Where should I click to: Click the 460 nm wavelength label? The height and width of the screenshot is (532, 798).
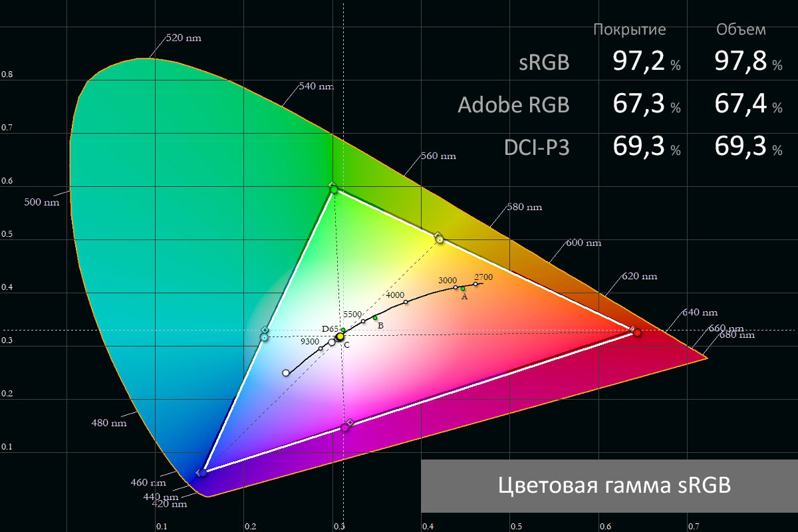click(x=148, y=483)
